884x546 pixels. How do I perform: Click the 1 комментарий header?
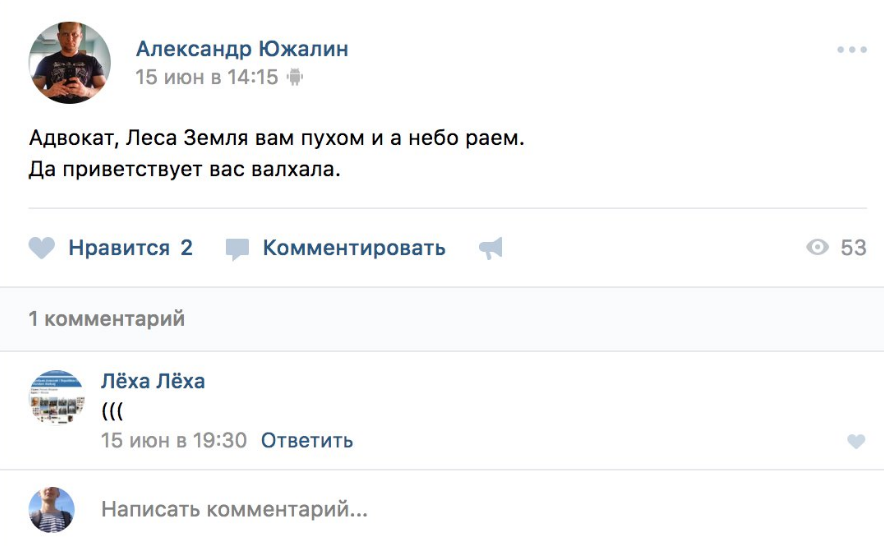(x=107, y=319)
